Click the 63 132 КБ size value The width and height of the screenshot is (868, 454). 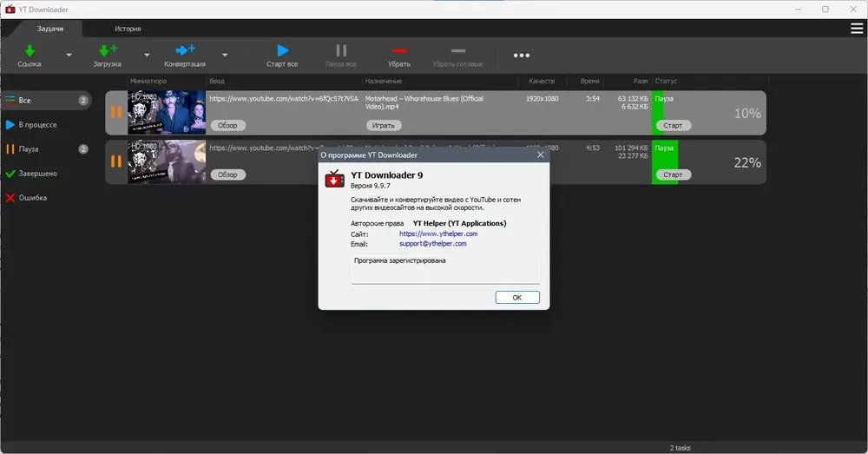tap(633, 99)
